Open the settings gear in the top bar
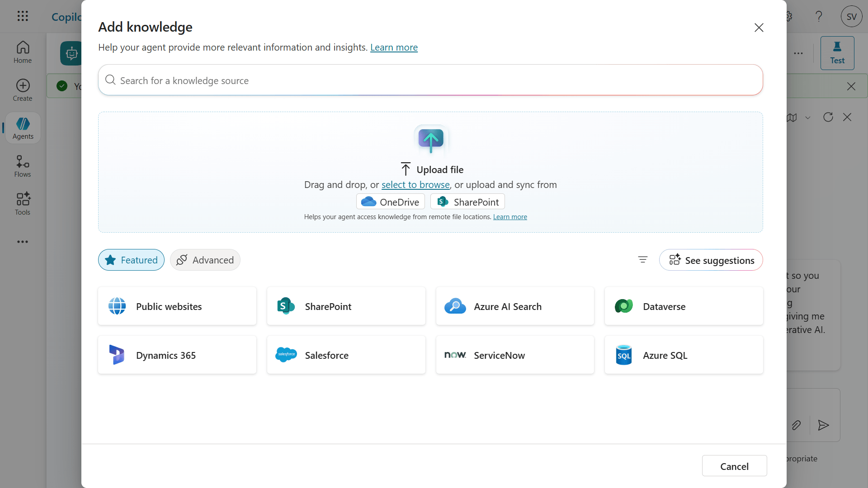 click(788, 16)
